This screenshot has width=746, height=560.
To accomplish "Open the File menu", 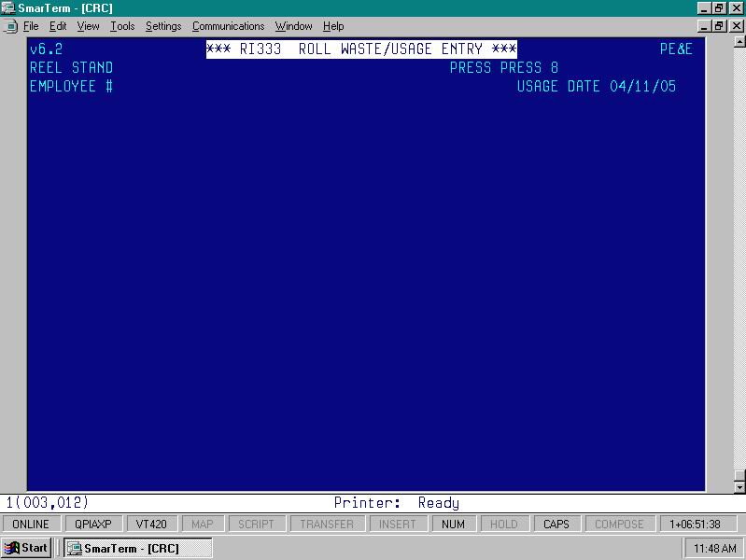I will (x=31, y=26).
